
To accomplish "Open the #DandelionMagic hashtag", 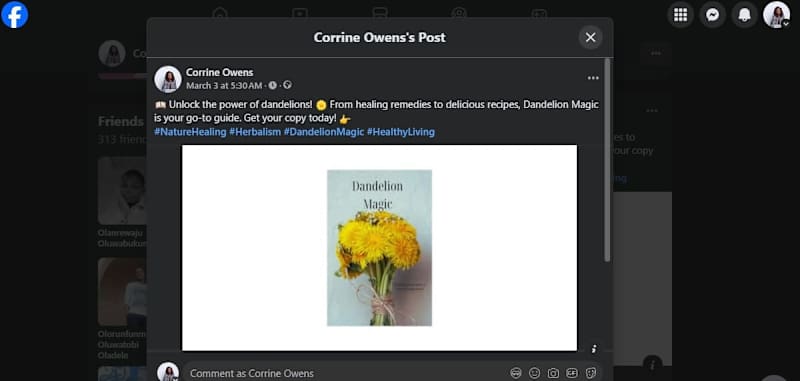I will (324, 132).
